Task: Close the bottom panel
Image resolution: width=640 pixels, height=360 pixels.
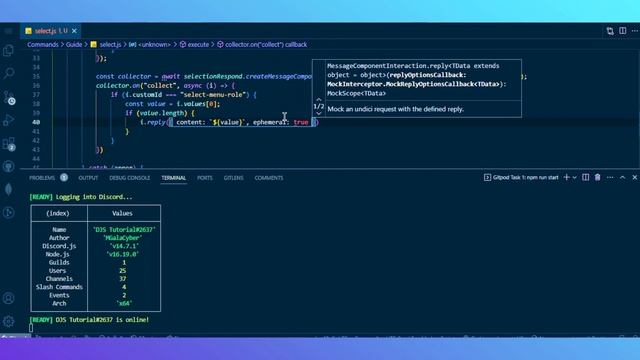Action: 635,178
